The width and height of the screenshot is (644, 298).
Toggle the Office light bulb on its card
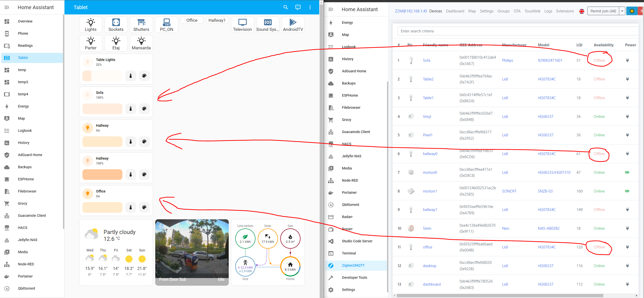(88, 194)
